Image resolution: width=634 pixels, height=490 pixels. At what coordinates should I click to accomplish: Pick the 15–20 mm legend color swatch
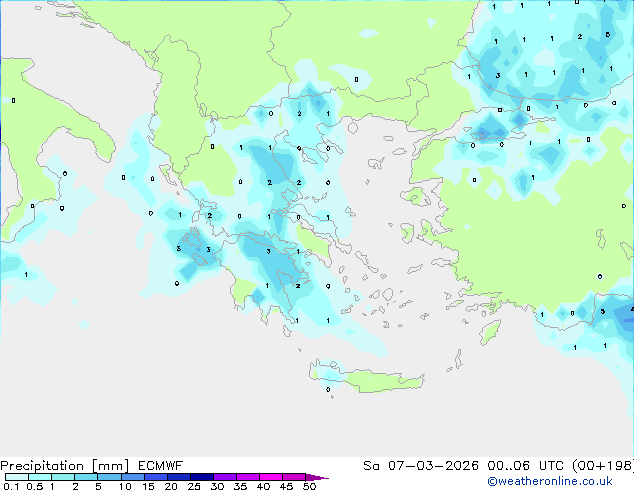(x=155, y=477)
